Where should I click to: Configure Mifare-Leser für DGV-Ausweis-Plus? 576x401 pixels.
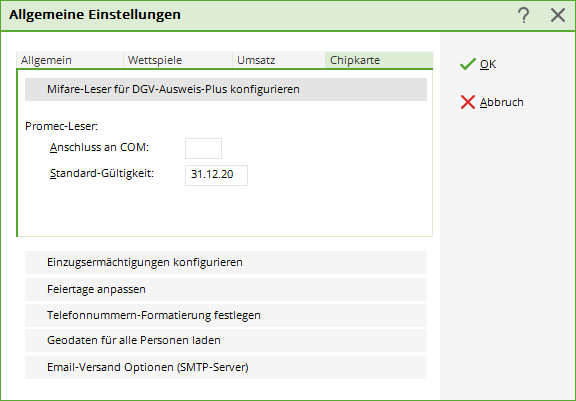pos(226,89)
